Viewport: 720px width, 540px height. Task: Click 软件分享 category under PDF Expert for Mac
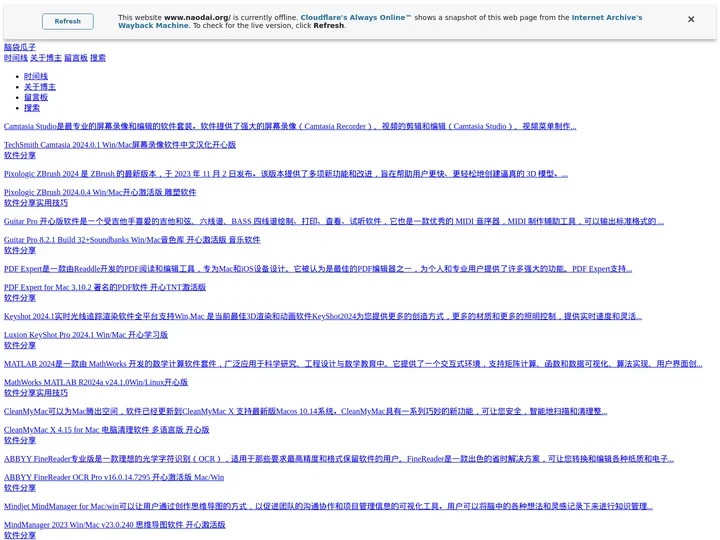[x=20, y=298]
